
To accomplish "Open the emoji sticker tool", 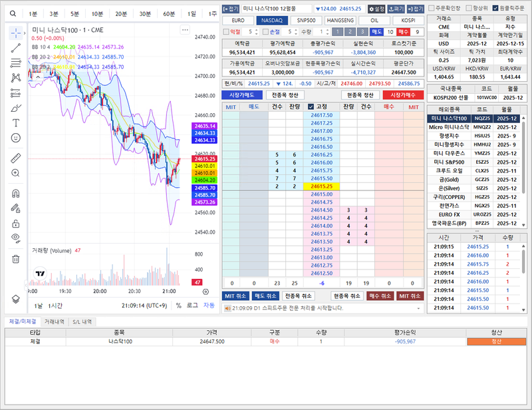I will click(16, 138).
